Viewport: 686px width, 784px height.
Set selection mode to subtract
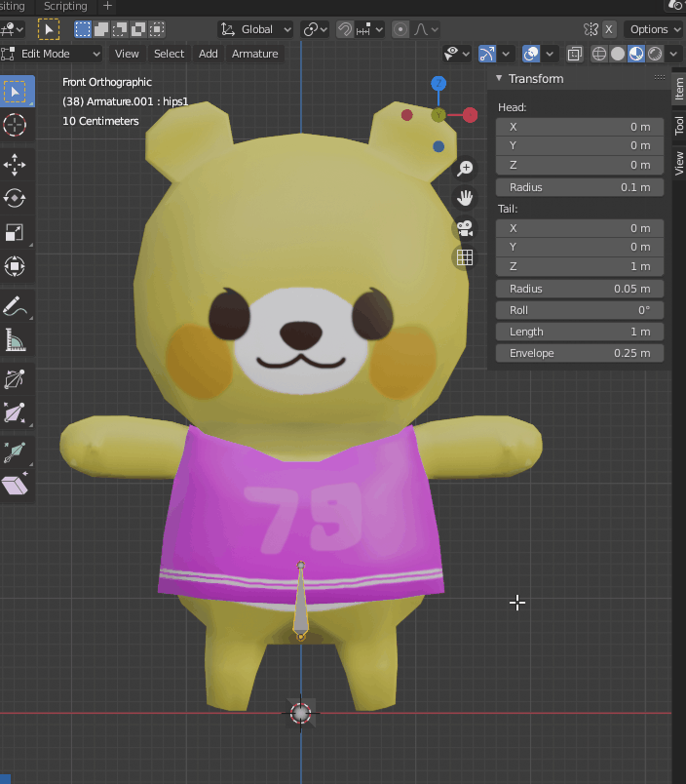[120, 29]
